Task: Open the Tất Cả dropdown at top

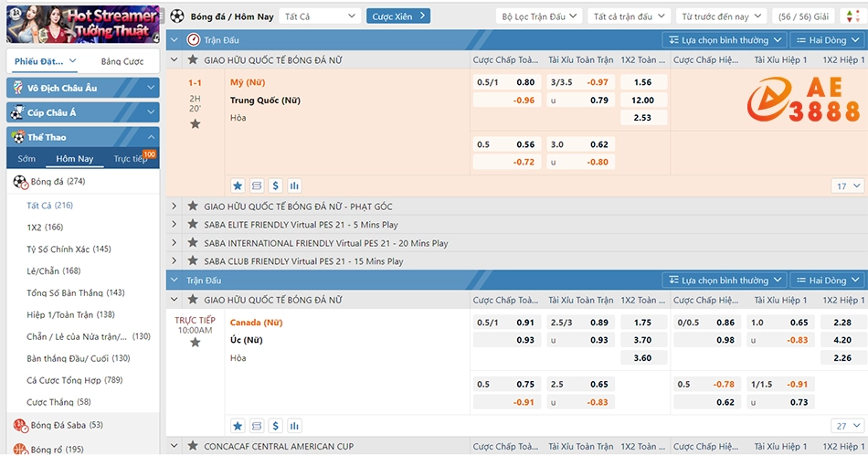Action: 320,16
